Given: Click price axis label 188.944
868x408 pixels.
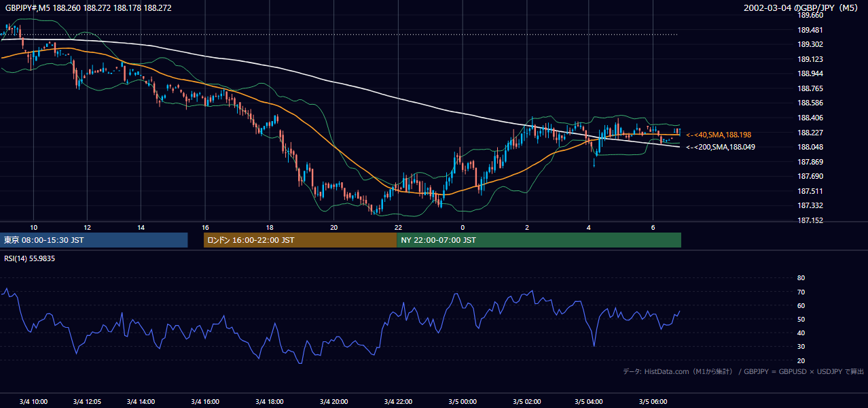Looking at the screenshot, I should click(810, 73).
